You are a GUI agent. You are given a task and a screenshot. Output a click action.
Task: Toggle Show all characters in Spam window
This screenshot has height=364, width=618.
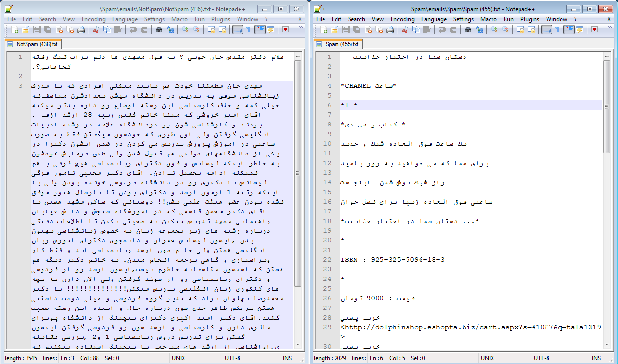557,29
